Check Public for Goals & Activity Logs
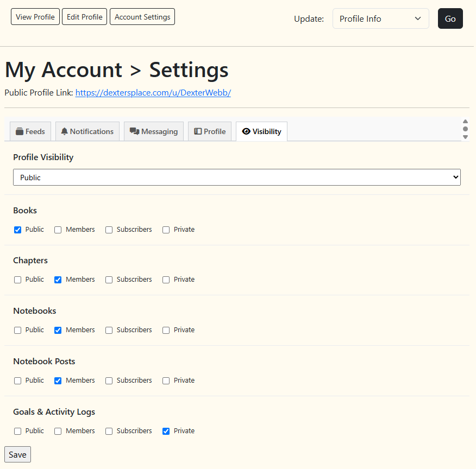This screenshot has height=469, width=476. pyautogui.click(x=17, y=431)
